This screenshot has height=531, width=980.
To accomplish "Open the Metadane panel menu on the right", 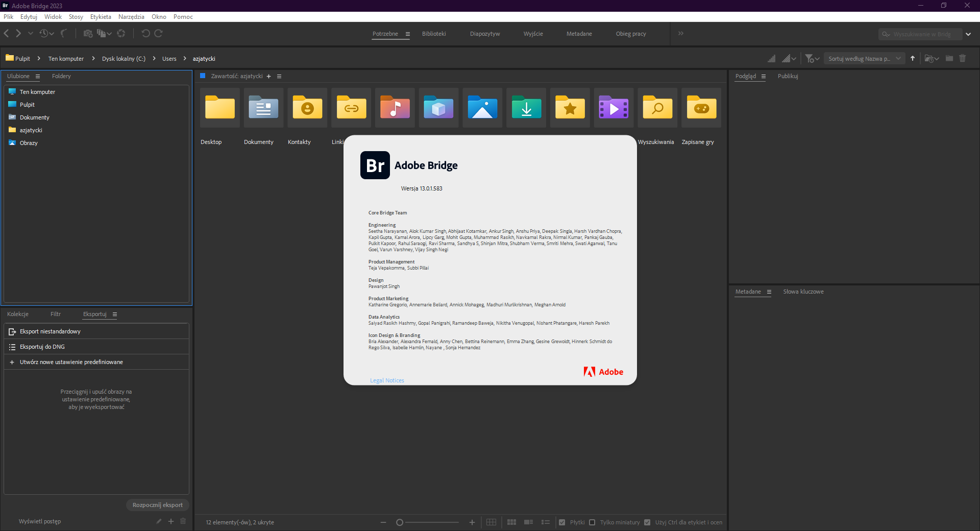I will [x=769, y=292].
